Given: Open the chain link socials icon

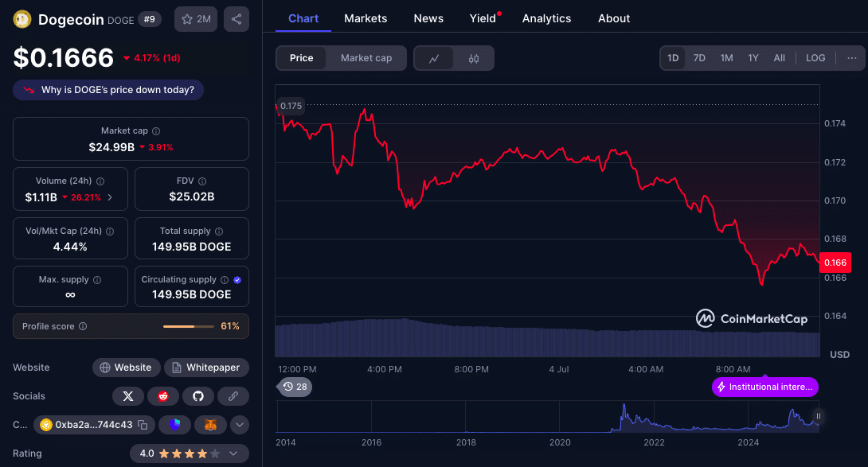Looking at the screenshot, I should tap(233, 396).
